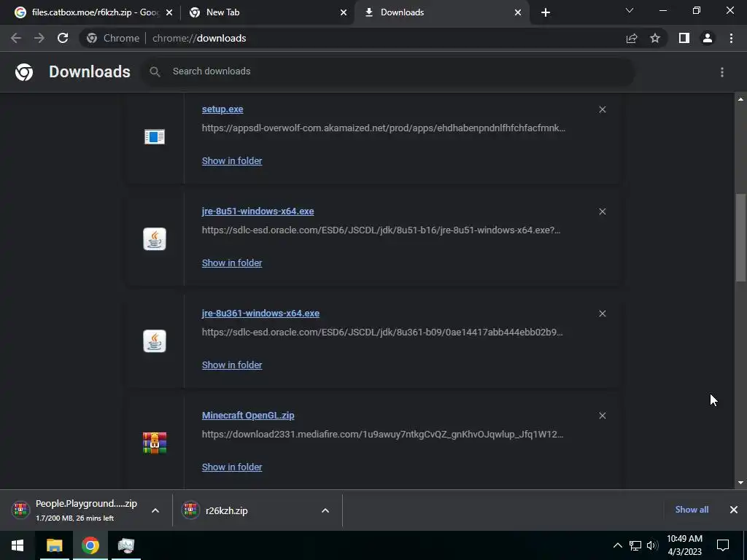The width and height of the screenshot is (747, 560).
Task: Remove Minecraft OpenGL.zip from list
Action: [x=602, y=416]
